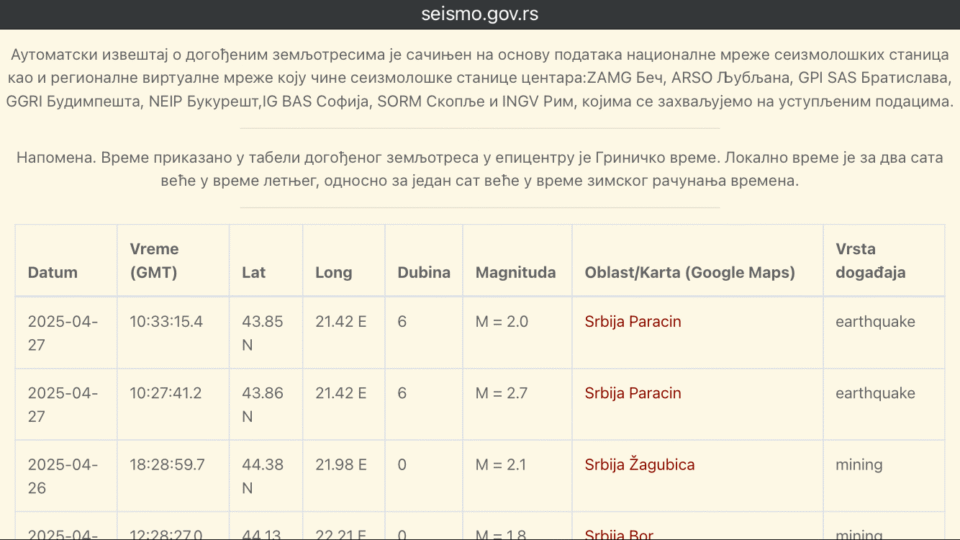Click the Dubina column header

[423, 272]
